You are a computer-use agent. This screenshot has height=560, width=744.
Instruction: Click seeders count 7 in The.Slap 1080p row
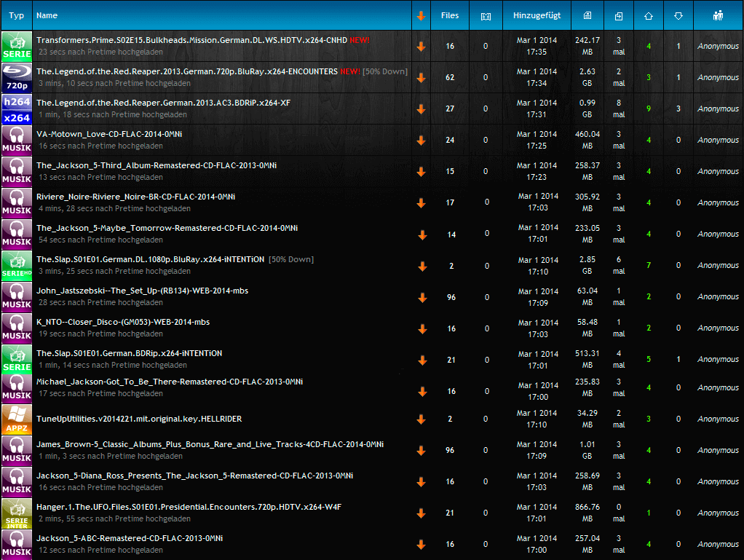coord(649,265)
